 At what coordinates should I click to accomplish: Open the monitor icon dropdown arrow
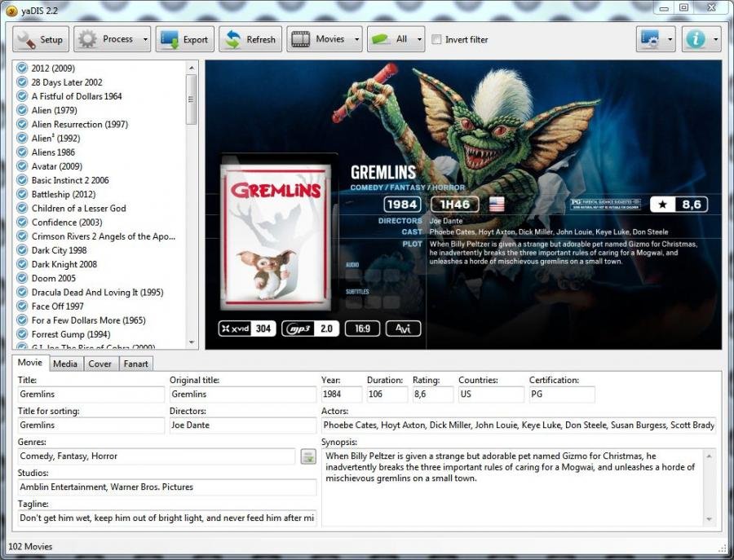click(x=670, y=39)
